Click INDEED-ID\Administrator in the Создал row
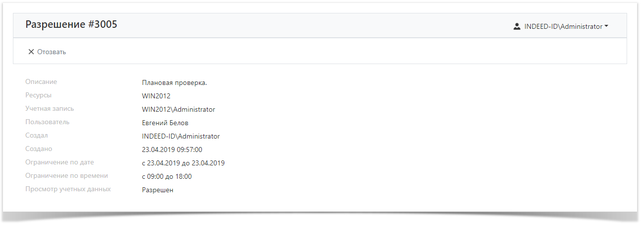 point(181,136)
